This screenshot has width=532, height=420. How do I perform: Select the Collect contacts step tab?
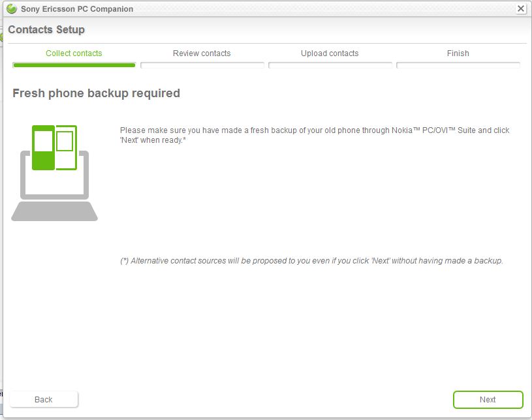coord(74,53)
